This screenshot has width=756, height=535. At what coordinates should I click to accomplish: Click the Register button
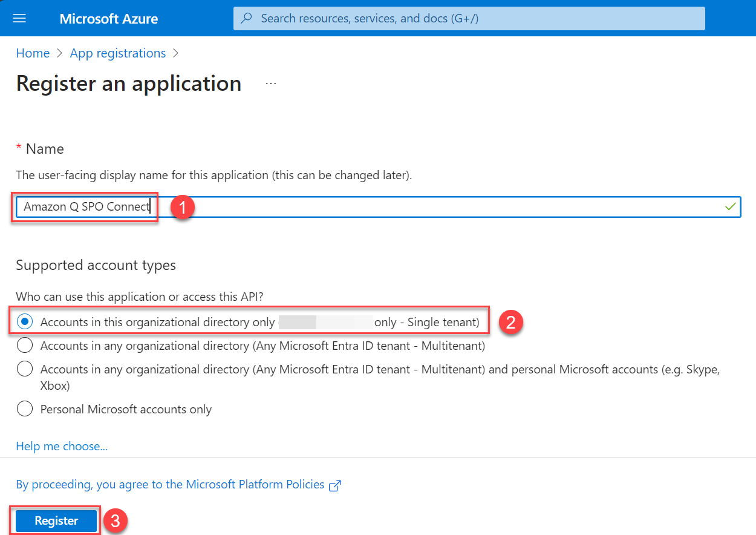[x=55, y=520]
